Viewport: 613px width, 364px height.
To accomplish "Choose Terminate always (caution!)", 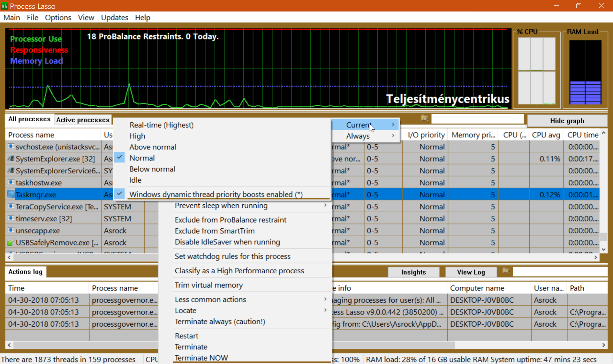I will [220, 322].
